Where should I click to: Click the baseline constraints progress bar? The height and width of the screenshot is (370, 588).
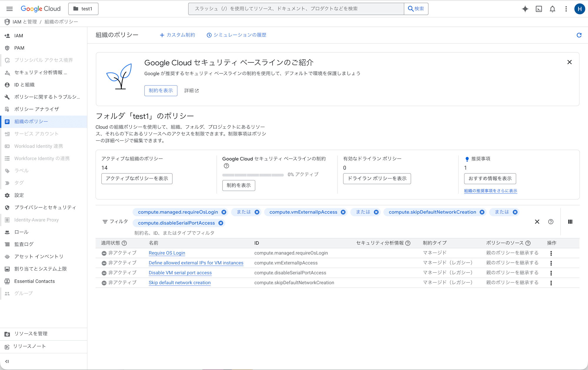(253, 175)
